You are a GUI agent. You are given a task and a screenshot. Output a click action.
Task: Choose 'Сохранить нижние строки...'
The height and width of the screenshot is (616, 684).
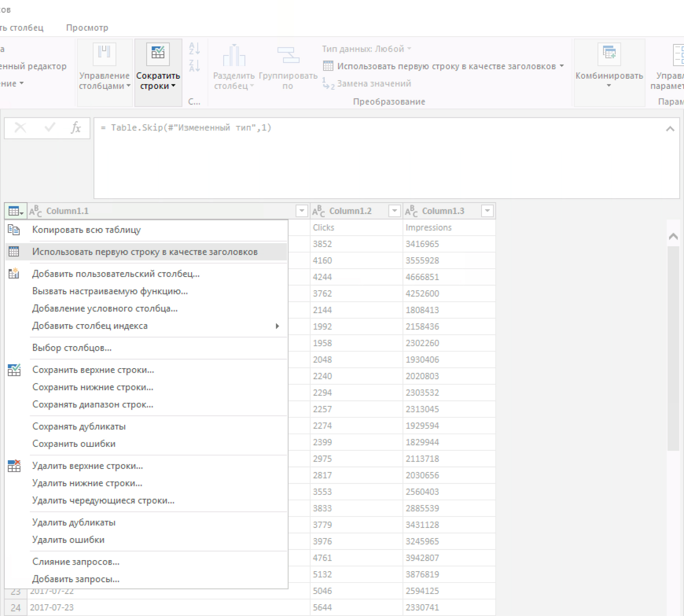click(146, 387)
